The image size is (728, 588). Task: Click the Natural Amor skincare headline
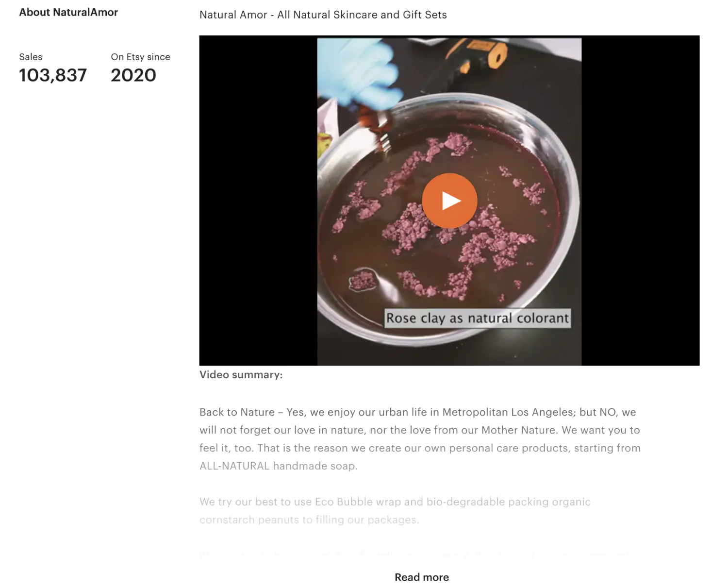click(323, 15)
